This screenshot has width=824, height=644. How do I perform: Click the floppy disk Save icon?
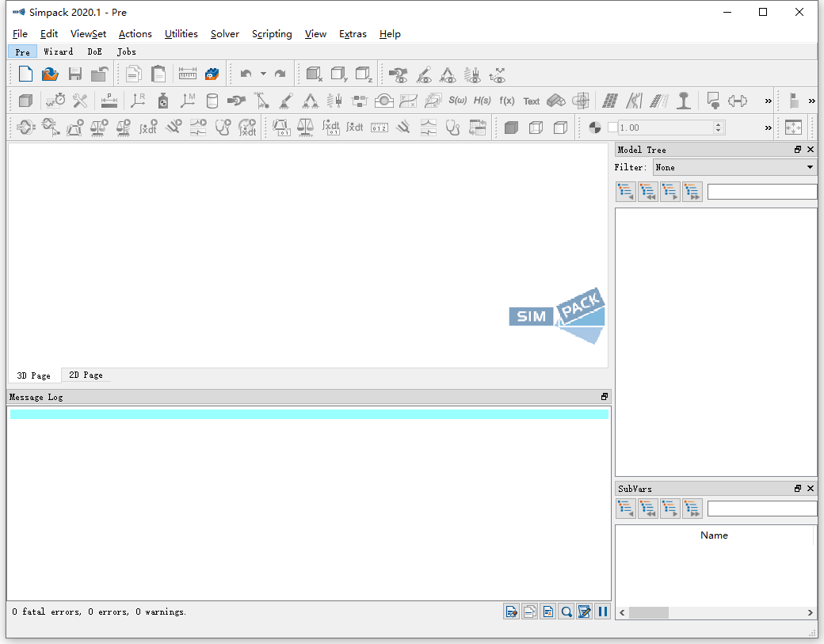click(x=75, y=74)
